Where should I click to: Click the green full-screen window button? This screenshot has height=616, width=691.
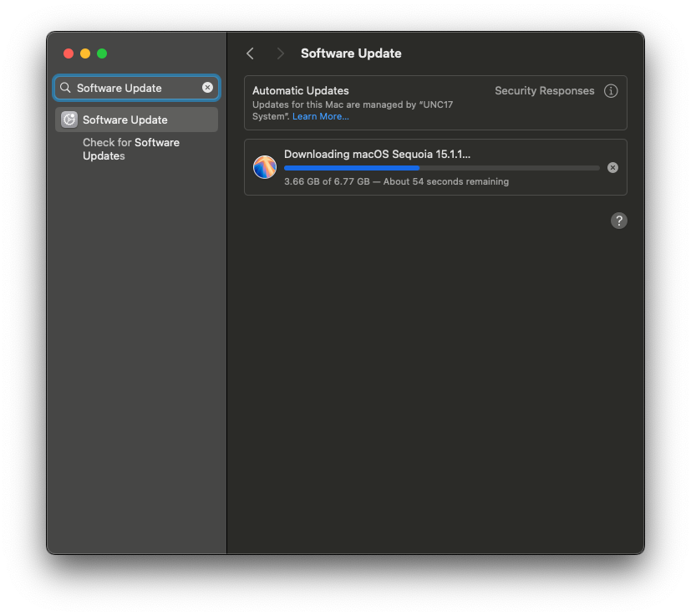click(x=102, y=53)
